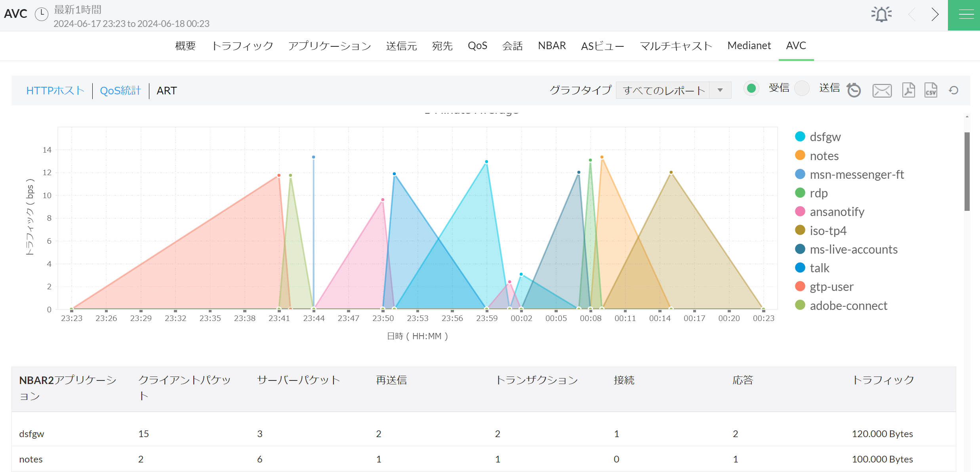Export report as CSV icon

tap(930, 90)
